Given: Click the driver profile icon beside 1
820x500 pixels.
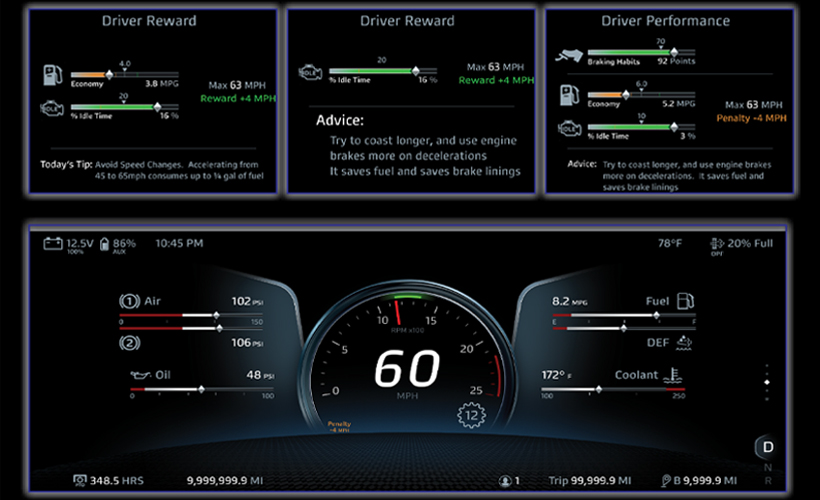Looking at the screenshot, I should (505, 481).
